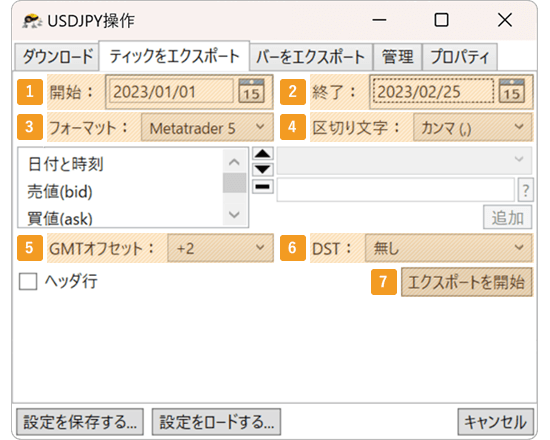Close the USDJPY操作 window
This screenshot has width=550, height=440.
[x=505, y=20]
